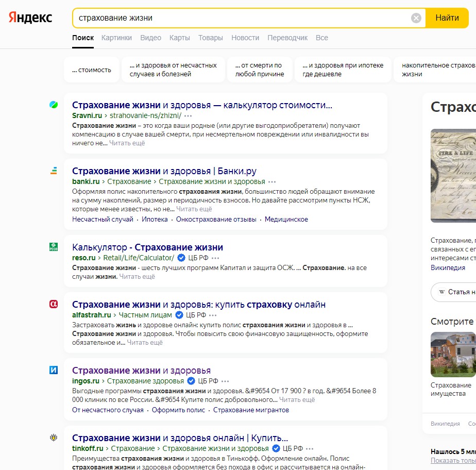The height and width of the screenshot is (470, 476).
Task: Select chip 'и здоровья от несчастных случаев'
Action: tap(173, 70)
